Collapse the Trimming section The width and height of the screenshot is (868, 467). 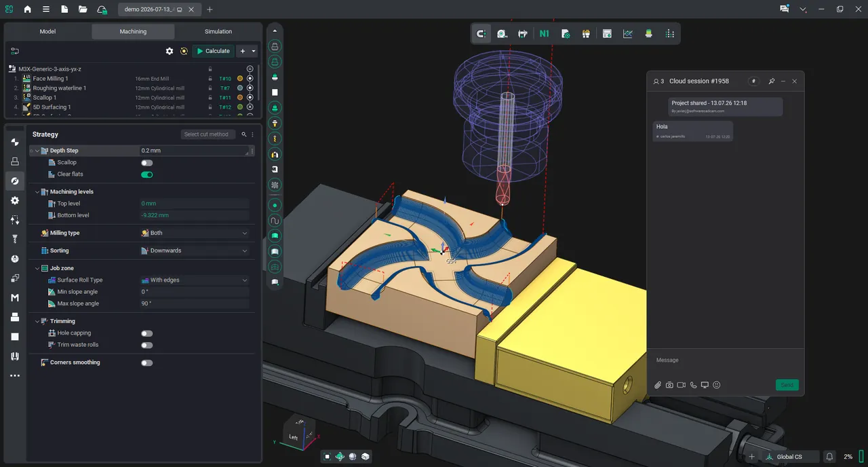click(x=37, y=321)
